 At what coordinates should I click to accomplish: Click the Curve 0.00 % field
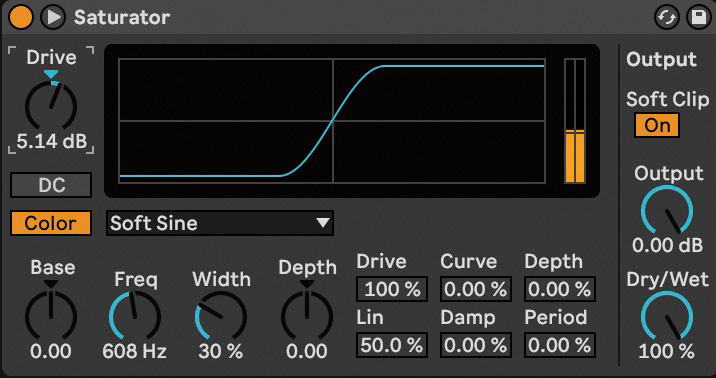click(x=476, y=289)
